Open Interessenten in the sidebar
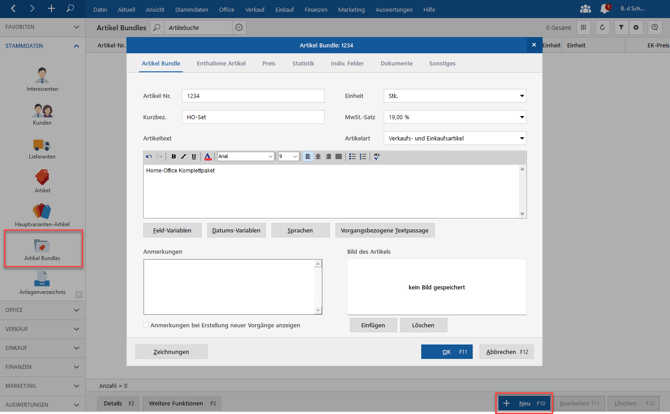Screen dimensions: 670x414 coord(42,79)
